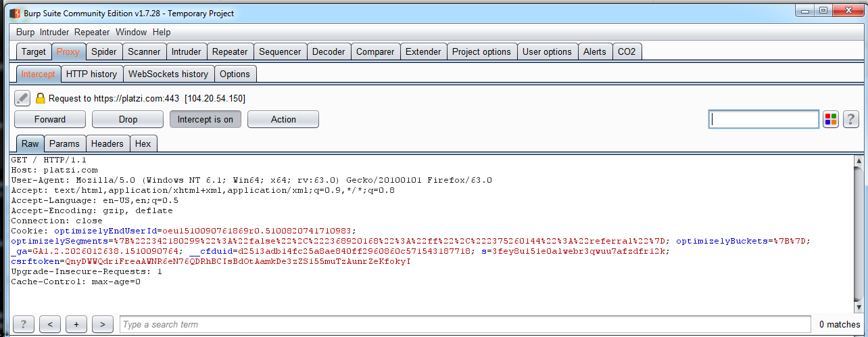Switch to the Extender tab

tap(423, 51)
